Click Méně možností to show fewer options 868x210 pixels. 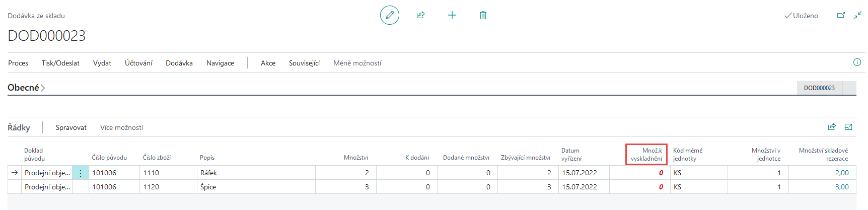pos(357,63)
